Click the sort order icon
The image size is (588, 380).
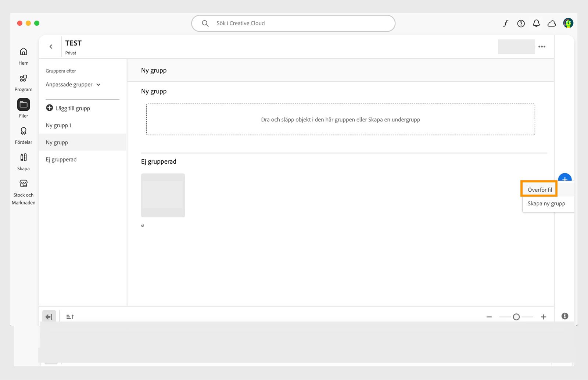pyautogui.click(x=70, y=317)
